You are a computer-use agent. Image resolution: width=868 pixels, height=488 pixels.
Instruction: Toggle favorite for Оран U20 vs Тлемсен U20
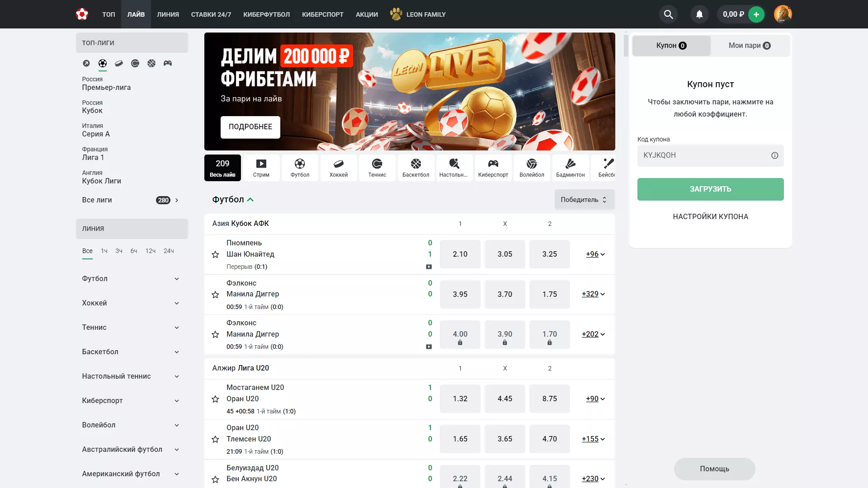click(215, 439)
